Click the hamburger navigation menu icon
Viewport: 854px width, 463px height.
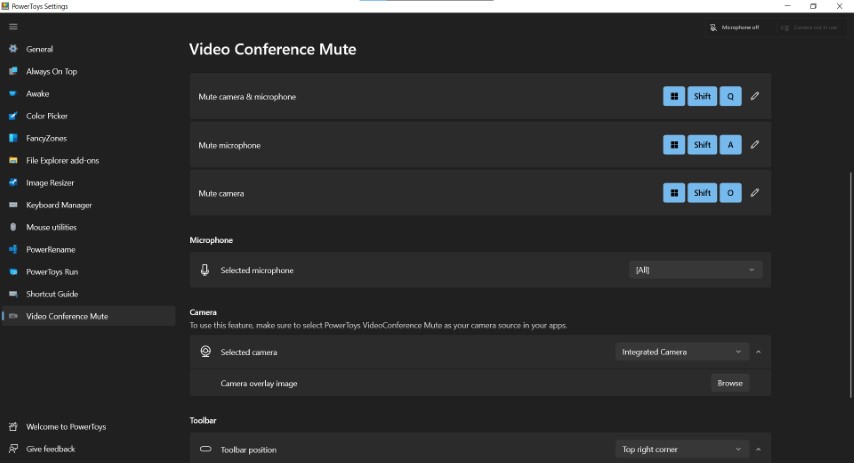click(x=13, y=27)
